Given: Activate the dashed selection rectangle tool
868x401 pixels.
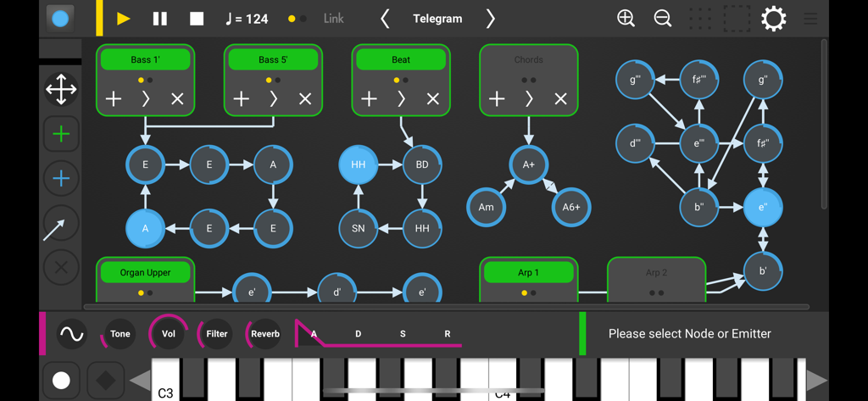Looking at the screenshot, I should [x=737, y=19].
